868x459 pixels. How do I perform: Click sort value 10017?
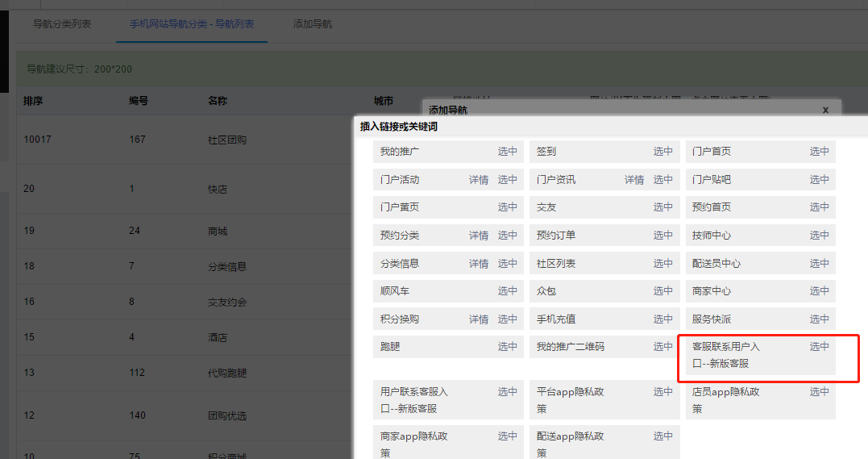[x=37, y=140]
